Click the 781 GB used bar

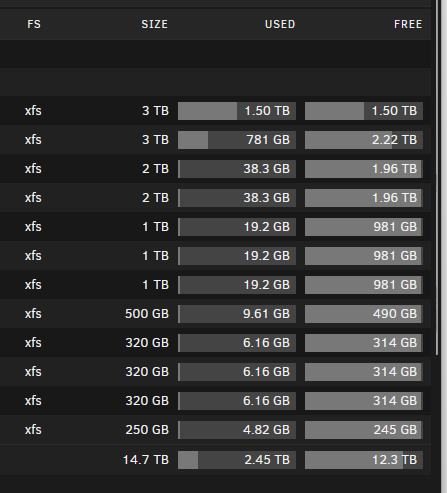[237, 140]
